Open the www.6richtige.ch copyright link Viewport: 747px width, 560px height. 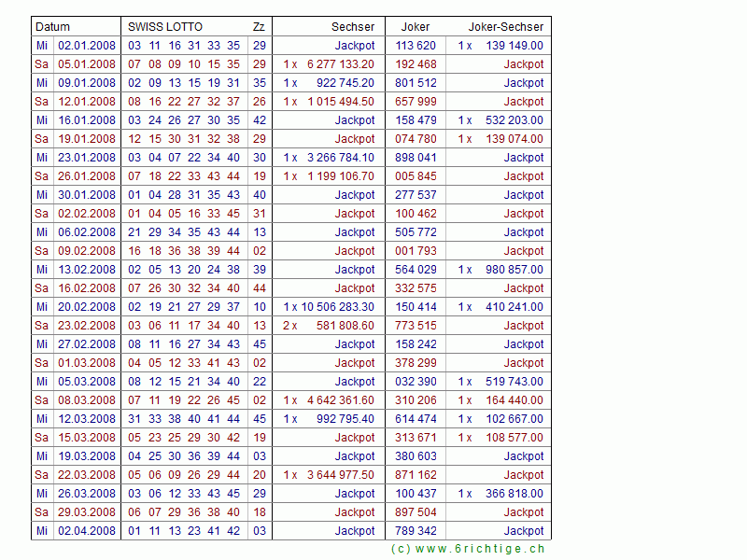point(468,549)
